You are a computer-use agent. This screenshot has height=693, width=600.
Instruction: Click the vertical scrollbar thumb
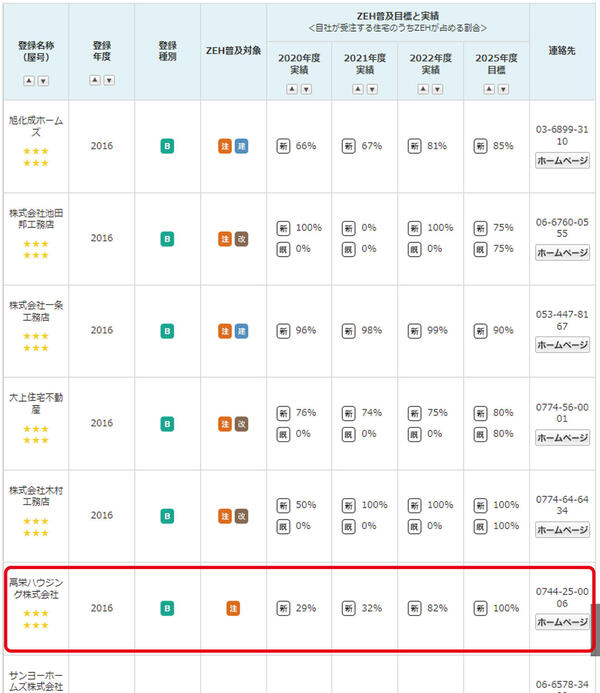click(596, 630)
